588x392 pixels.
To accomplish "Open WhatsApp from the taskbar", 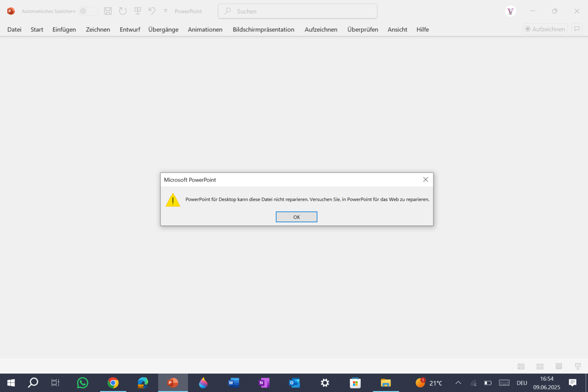I will (82, 383).
